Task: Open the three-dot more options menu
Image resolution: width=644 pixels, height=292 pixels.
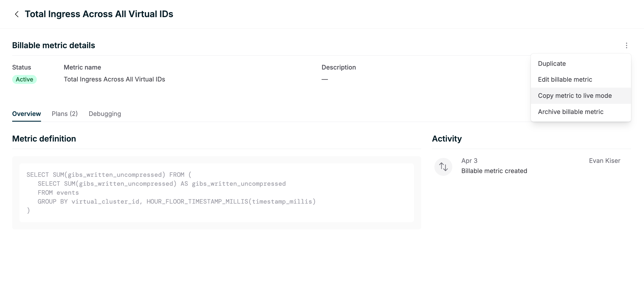Action: pos(626,45)
